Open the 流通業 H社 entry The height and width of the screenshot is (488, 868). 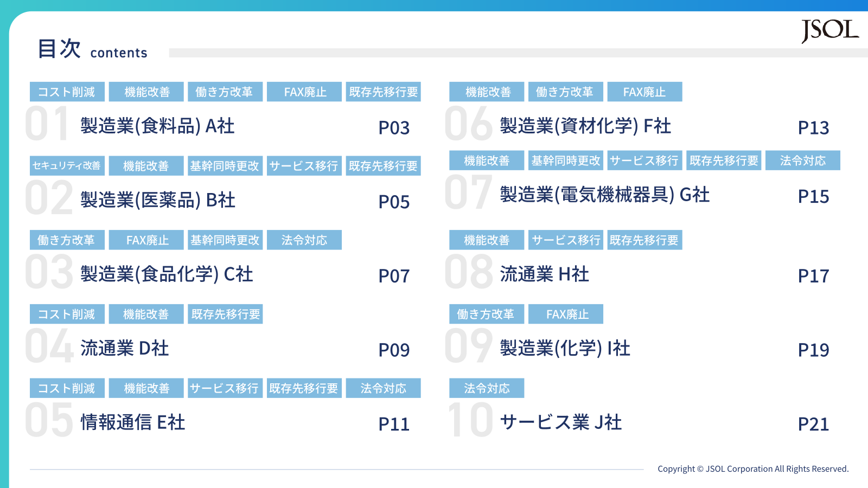545,274
